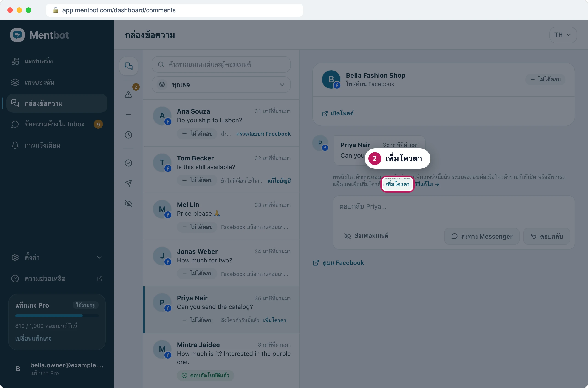The width and height of the screenshot is (588, 388).
Task: Open แดชบอร์ด from the sidebar
Action: (57, 61)
